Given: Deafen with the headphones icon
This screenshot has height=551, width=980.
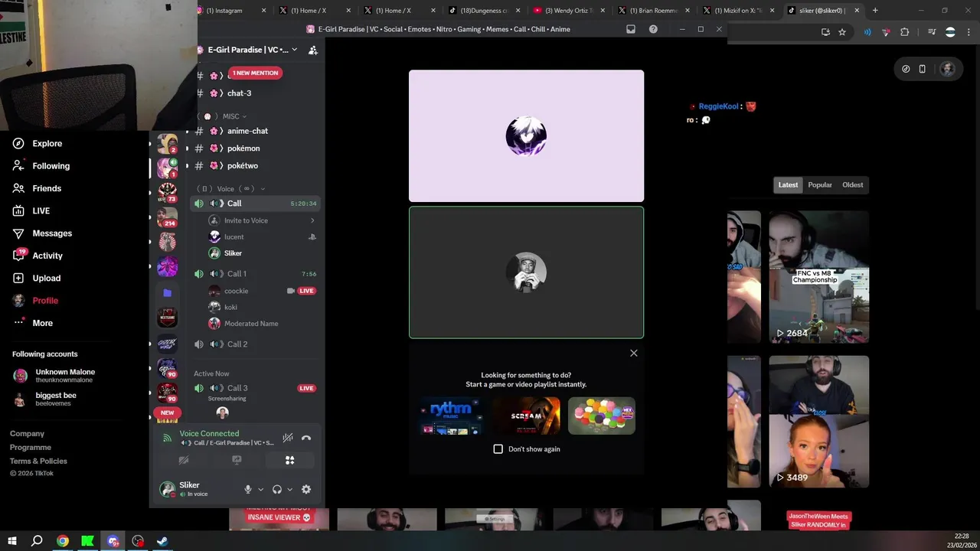Looking at the screenshot, I should click(277, 489).
